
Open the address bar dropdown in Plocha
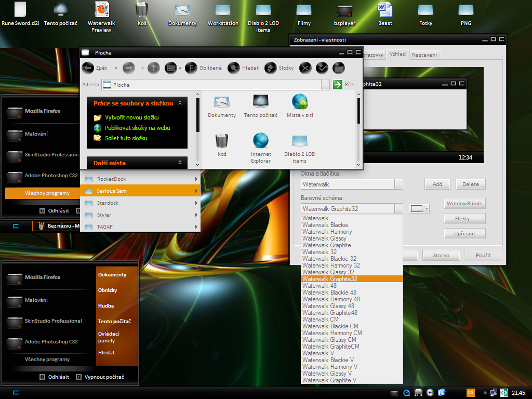(325, 85)
